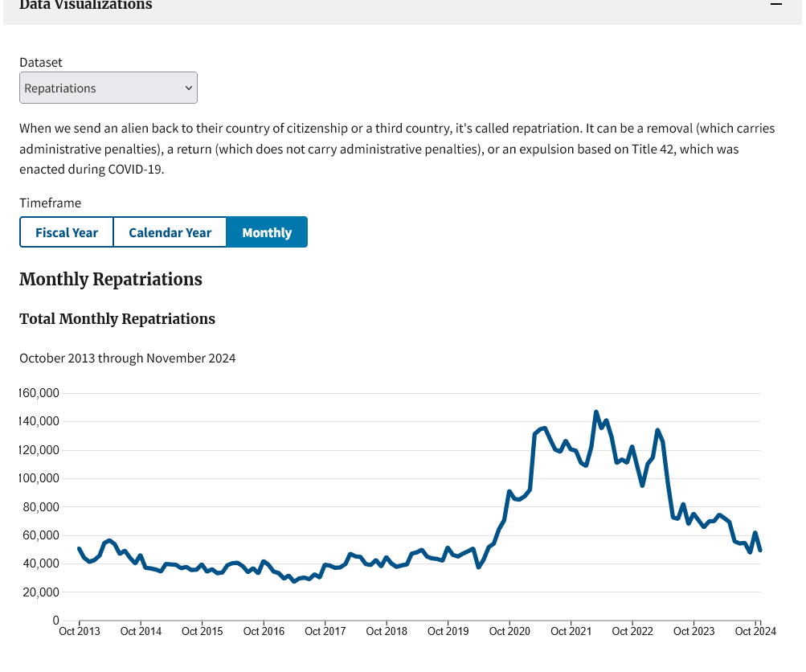Collapse the Data Visualizations section

[x=775, y=4]
